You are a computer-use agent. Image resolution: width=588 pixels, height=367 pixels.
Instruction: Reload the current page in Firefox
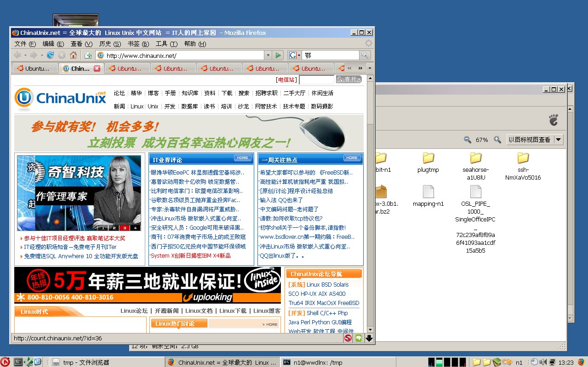click(x=51, y=55)
